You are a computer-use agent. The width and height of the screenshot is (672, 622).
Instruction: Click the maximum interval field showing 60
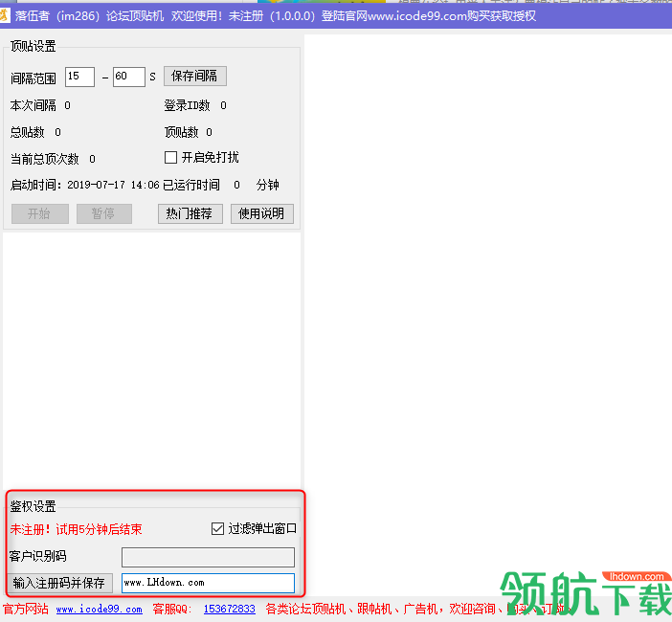(x=128, y=78)
